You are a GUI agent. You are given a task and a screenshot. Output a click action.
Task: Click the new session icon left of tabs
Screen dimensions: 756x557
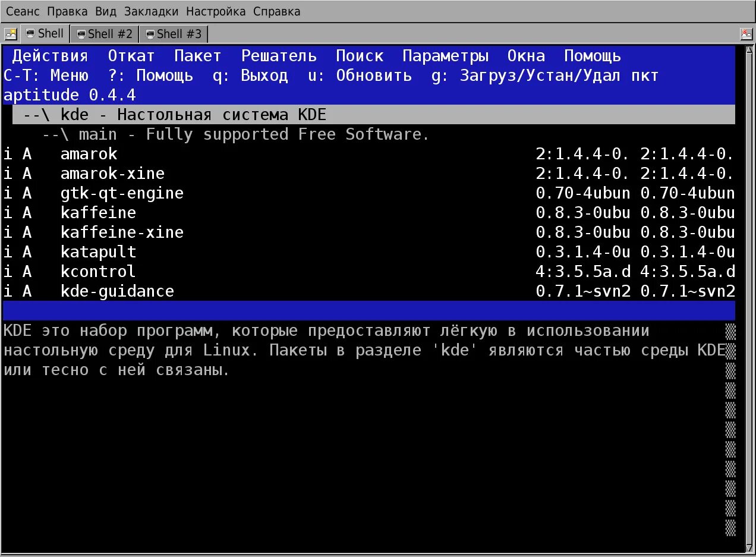coord(10,34)
